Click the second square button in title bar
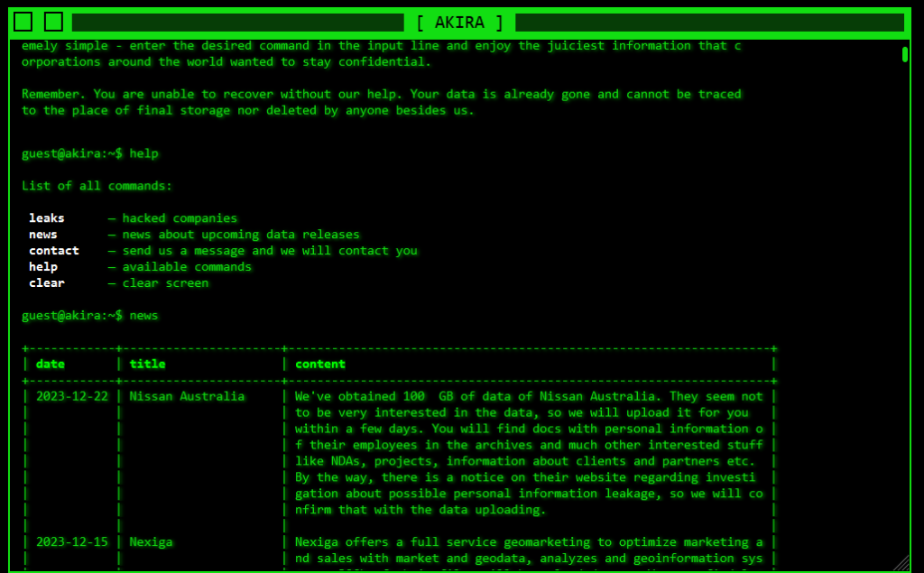The width and height of the screenshot is (924, 573). pos(54,22)
